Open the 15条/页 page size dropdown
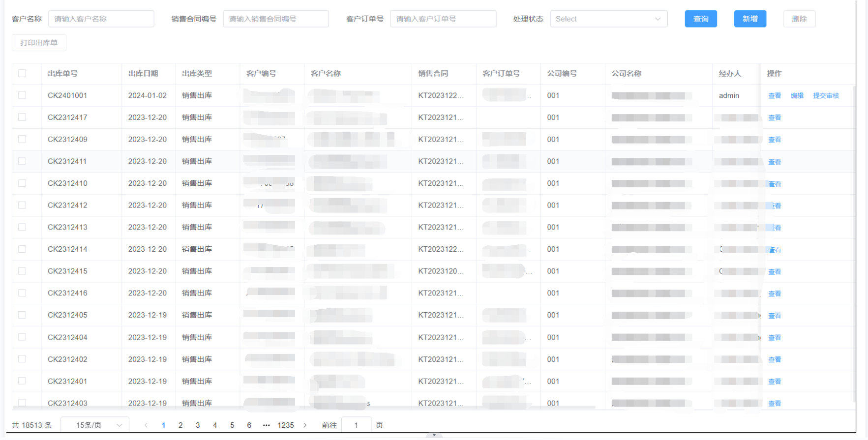The image size is (868, 440). [x=95, y=425]
